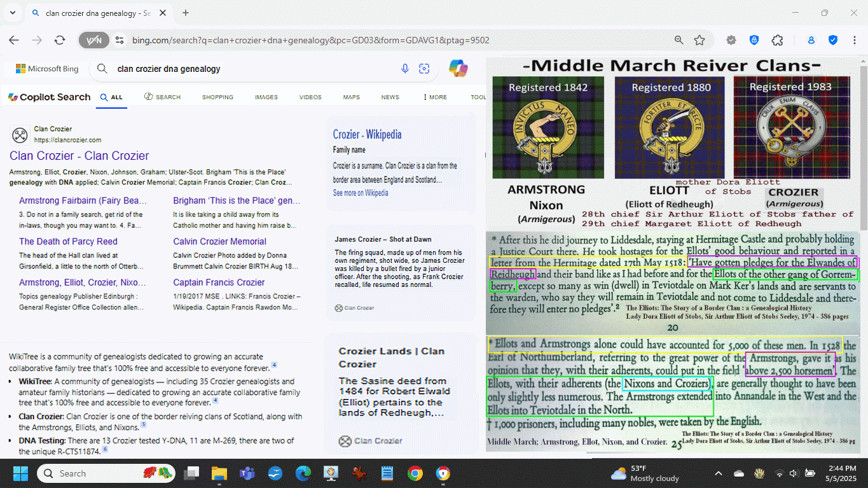The width and height of the screenshot is (868, 488).
Task: Bookmark this page with the star icon
Action: (699, 40)
